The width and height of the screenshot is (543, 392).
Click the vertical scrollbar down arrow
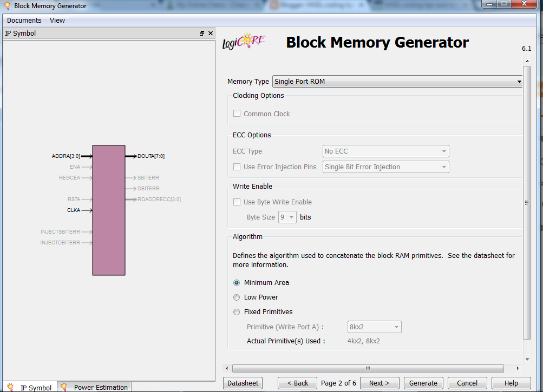tap(526, 358)
